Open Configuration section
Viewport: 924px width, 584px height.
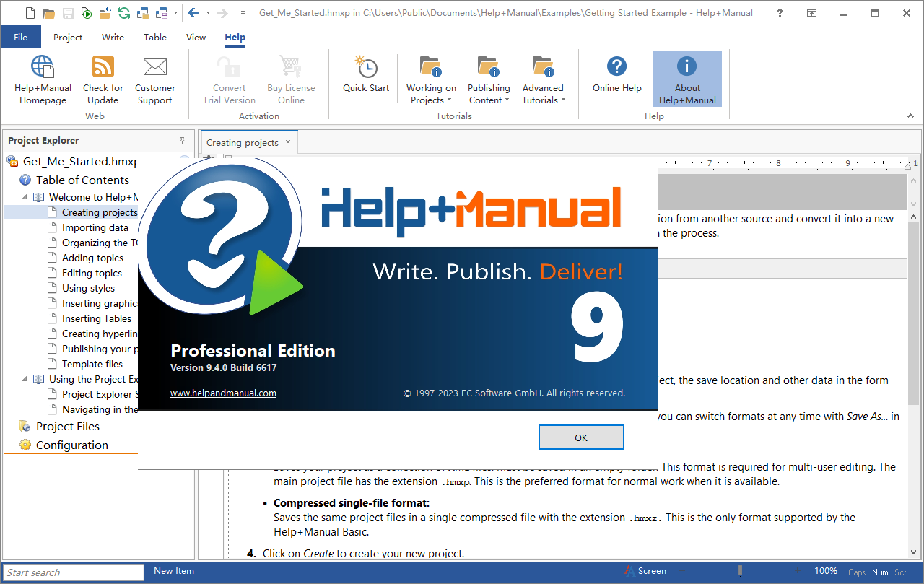click(x=72, y=445)
